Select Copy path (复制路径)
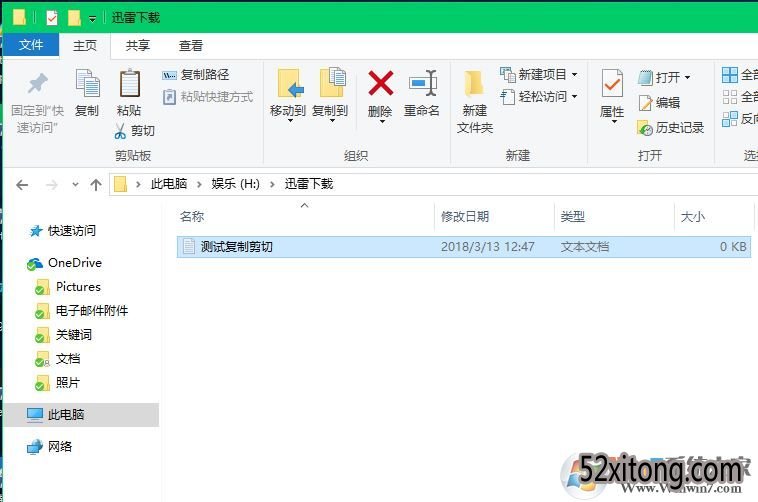 pyautogui.click(x=195, y=74)
